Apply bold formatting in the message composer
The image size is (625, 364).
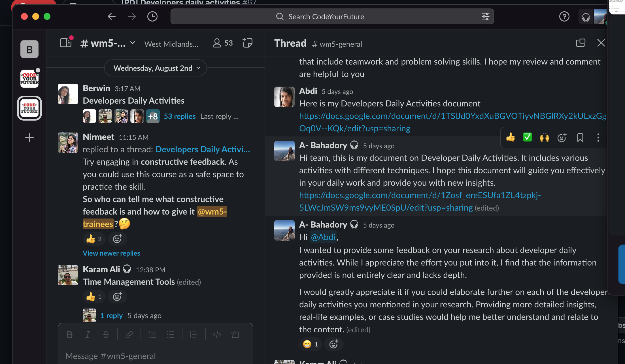click(69, 334)
